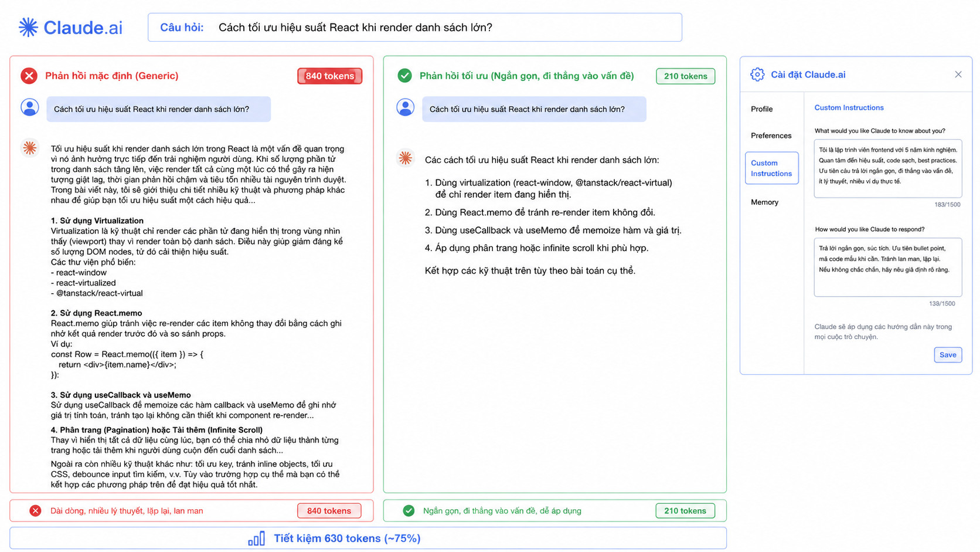Image resolution: width=980 pixels, height=552 pixels.
Task: Click the green 210 tokens badge in the optimized panel header
Action: [x=685, y=76]
